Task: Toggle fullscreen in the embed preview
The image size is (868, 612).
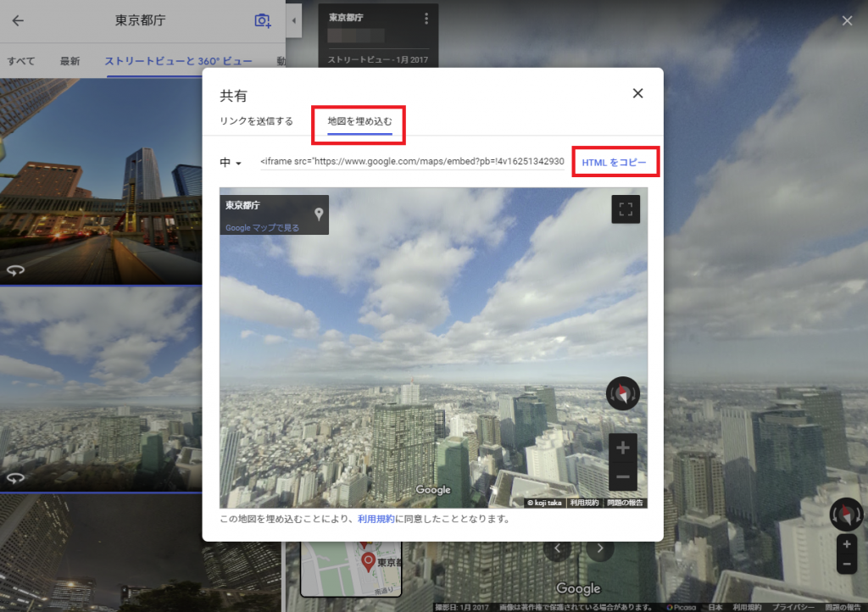Action: [626, 209]
